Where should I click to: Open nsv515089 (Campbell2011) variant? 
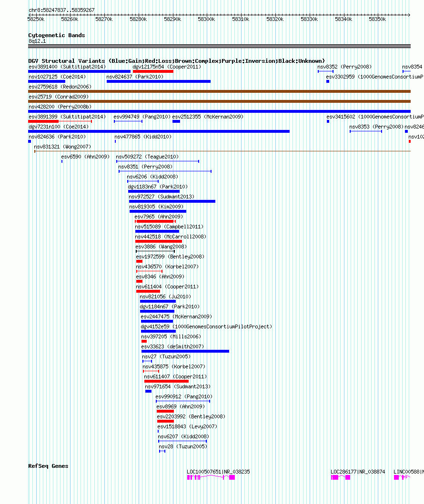click(169, 227)
